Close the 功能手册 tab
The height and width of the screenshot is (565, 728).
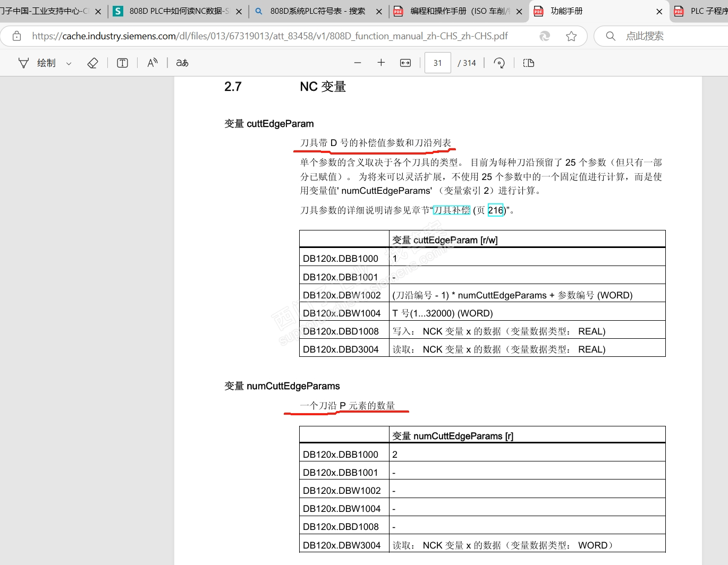659,11
